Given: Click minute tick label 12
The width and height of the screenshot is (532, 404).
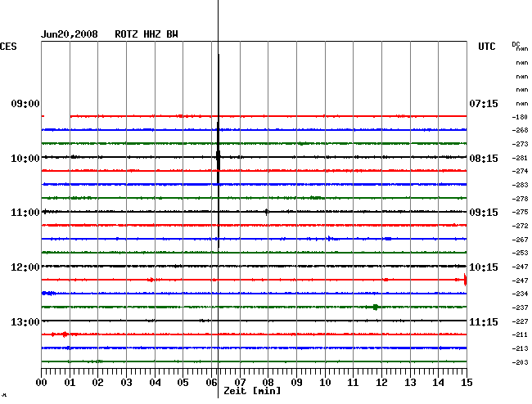Looking at the screenshot, I should pyautogui.click(x=381, y=383).
